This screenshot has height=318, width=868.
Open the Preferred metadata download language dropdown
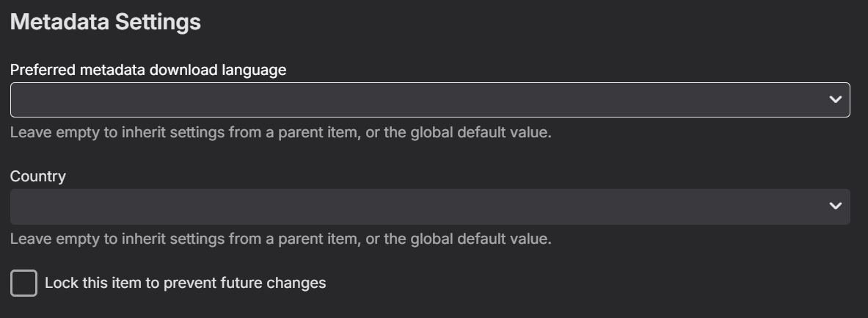(429, 100)
